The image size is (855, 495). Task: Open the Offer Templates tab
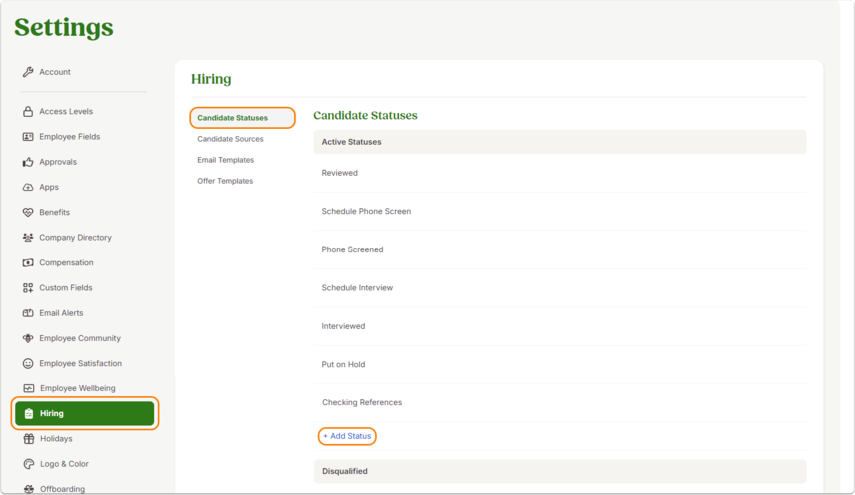pos(225,181)
